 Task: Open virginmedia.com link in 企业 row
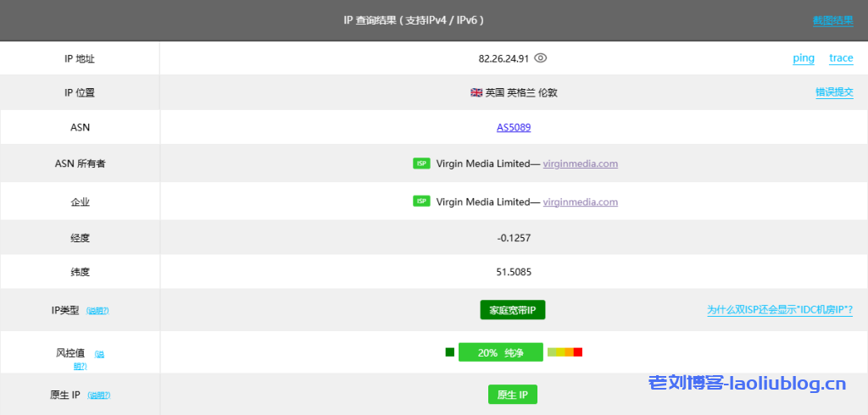580,202
